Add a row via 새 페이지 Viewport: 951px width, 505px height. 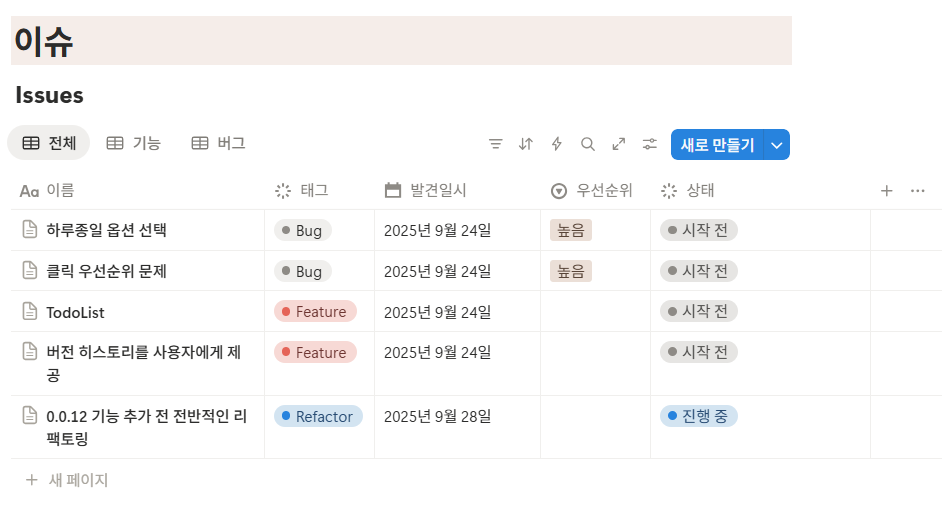tap(67, 480)
